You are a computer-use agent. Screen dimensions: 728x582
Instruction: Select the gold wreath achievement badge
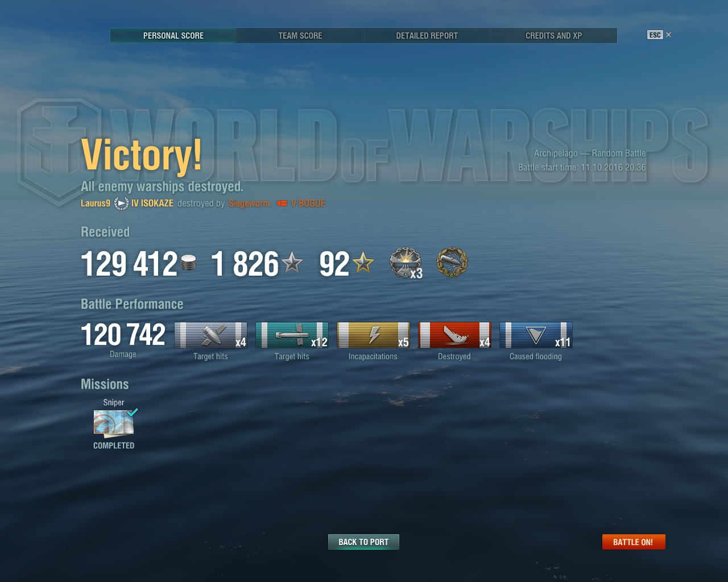(x=452, y=263)
